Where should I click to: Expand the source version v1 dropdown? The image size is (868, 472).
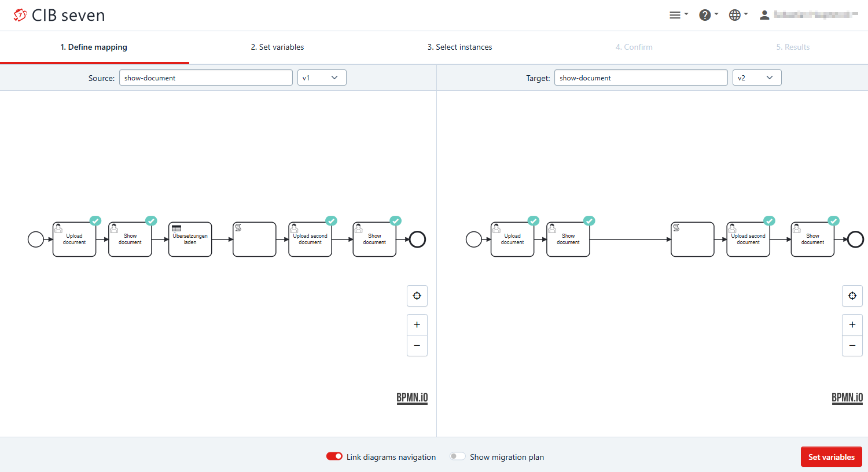click(322, 78)
